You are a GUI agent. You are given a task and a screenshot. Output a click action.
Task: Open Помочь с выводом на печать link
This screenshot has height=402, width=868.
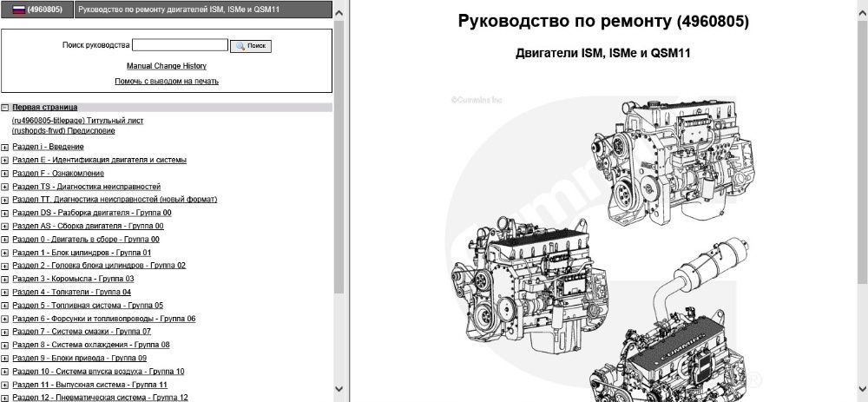(167, 81)
